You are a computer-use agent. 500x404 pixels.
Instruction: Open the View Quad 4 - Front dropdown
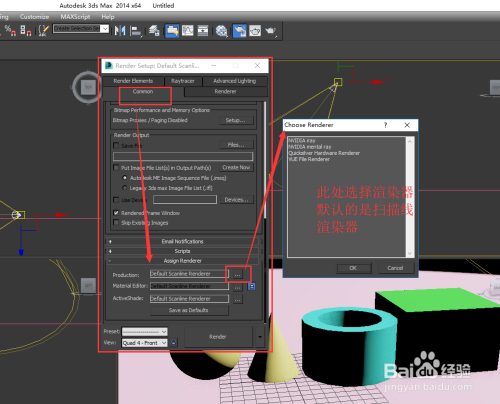point(144,343)
